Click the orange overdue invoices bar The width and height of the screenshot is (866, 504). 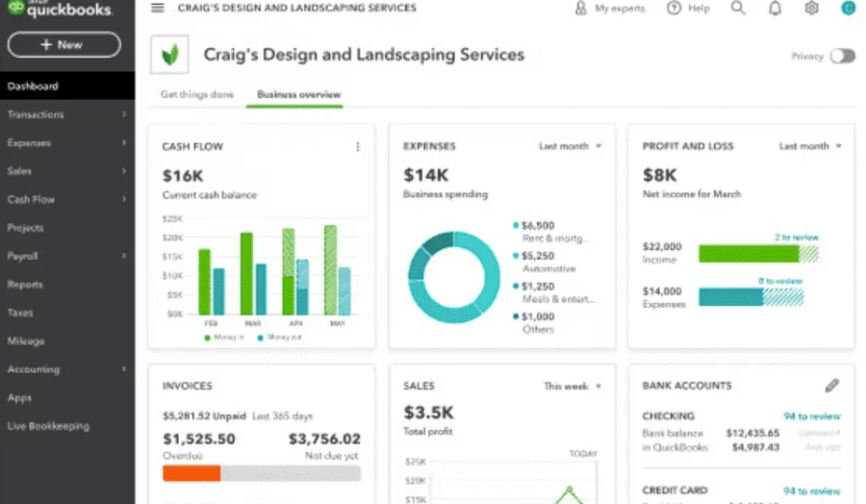(191, 473)
